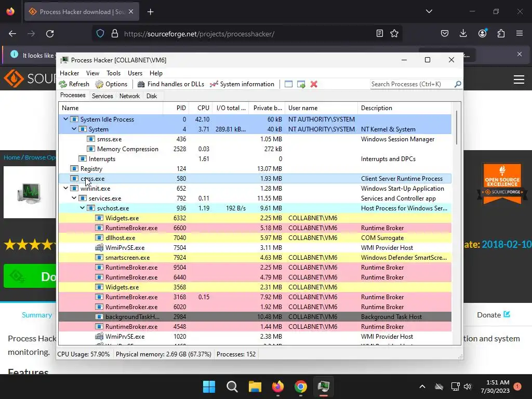532x399 pixels.
Task: Select the csrss.exe process row
Action: click(x=255, y=178)
